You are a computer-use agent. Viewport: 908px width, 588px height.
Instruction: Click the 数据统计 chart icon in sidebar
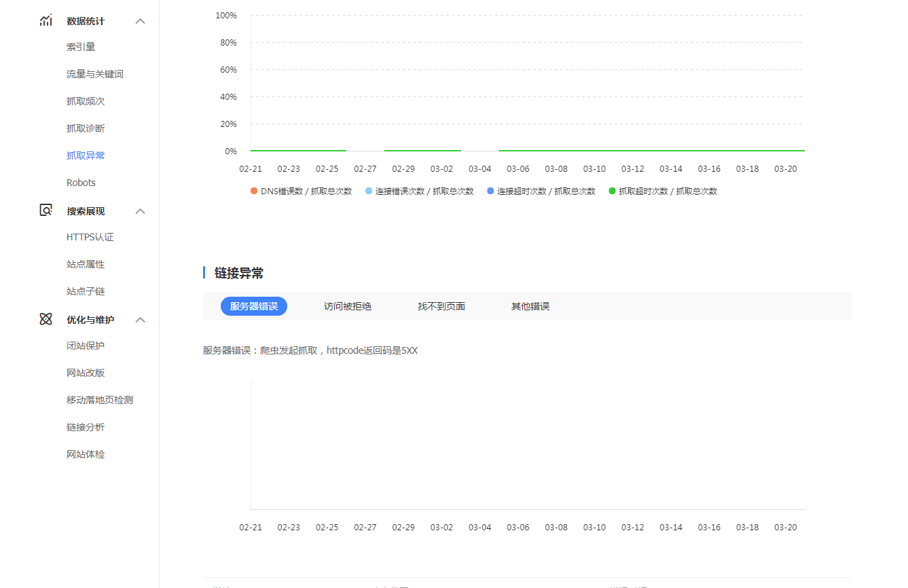46,20
